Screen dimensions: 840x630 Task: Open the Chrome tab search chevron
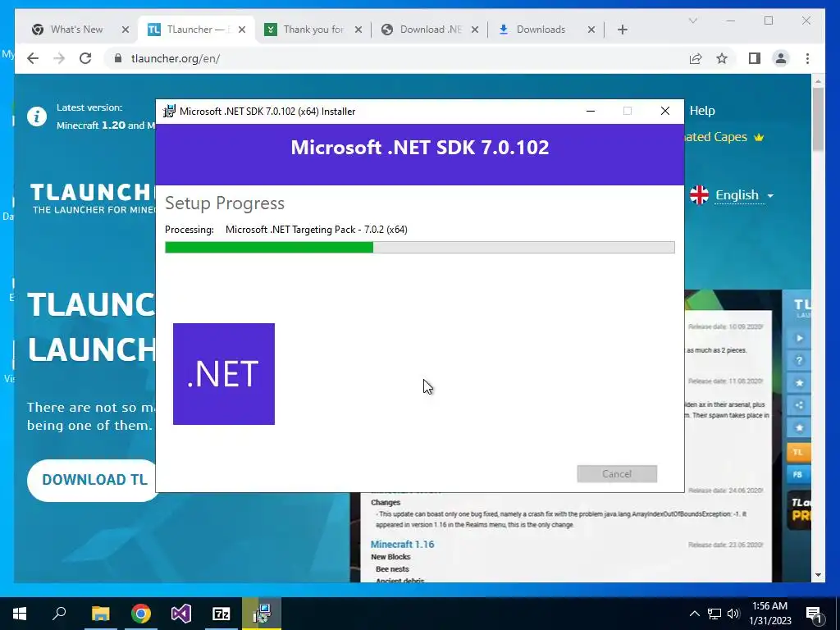pyautogui.click(x=692, y=21)
